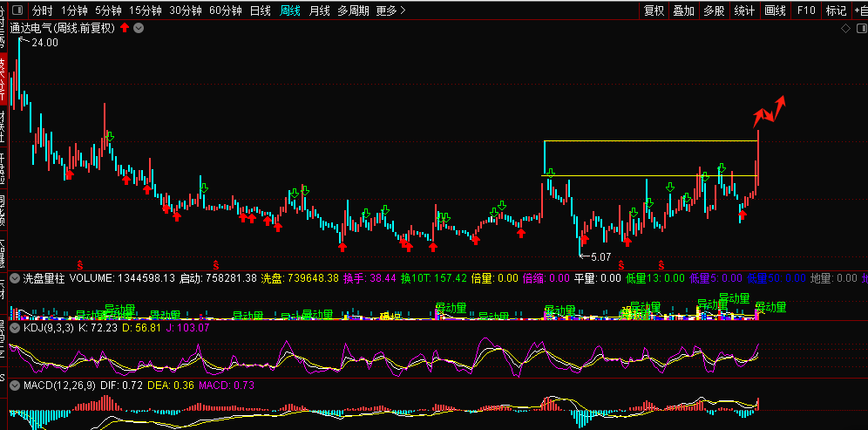Switch to the 分时 chart tab
The image size is (868, 430).
[x=43, y=10]
